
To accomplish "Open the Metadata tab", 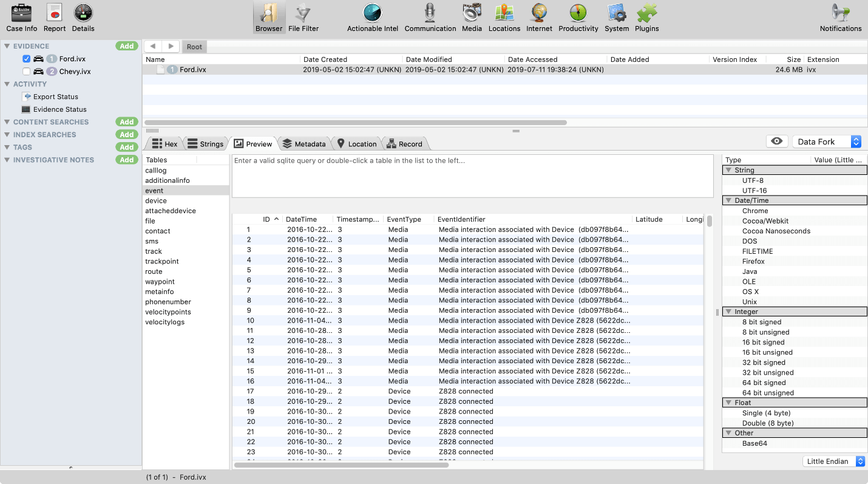I will pos(304,143).
